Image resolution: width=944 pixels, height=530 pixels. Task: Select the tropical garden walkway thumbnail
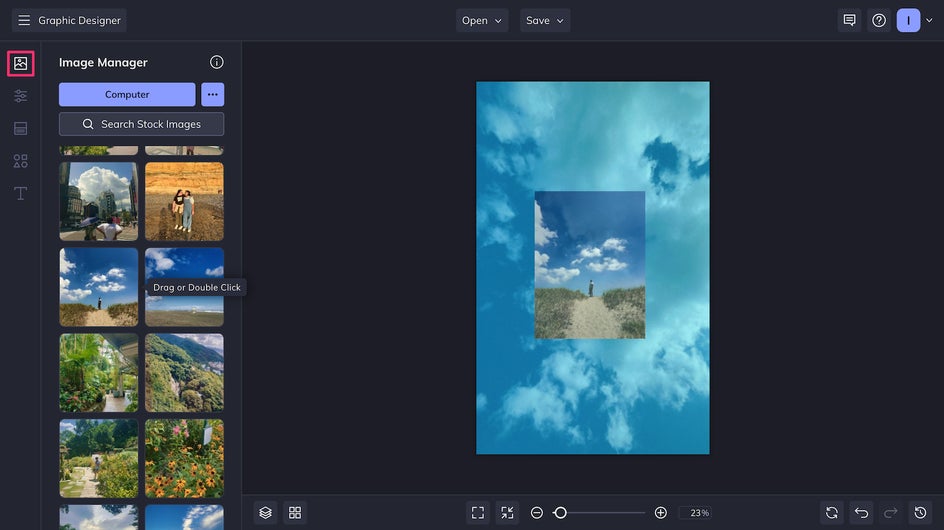99,373
